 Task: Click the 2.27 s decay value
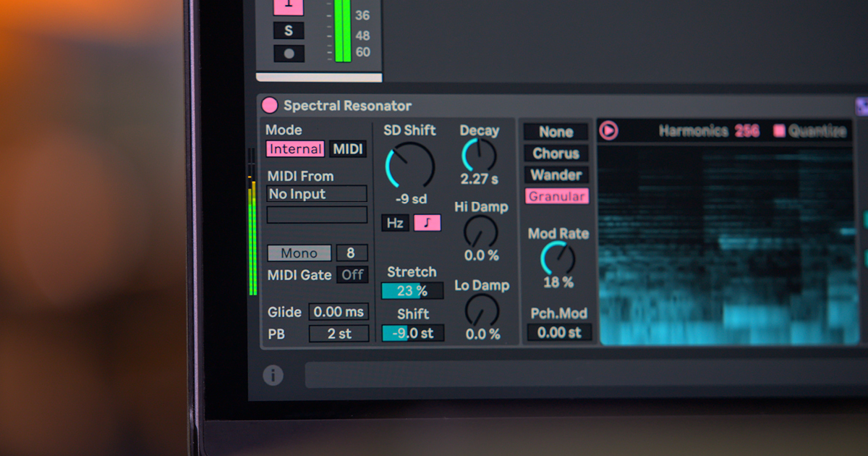[480, 180]
